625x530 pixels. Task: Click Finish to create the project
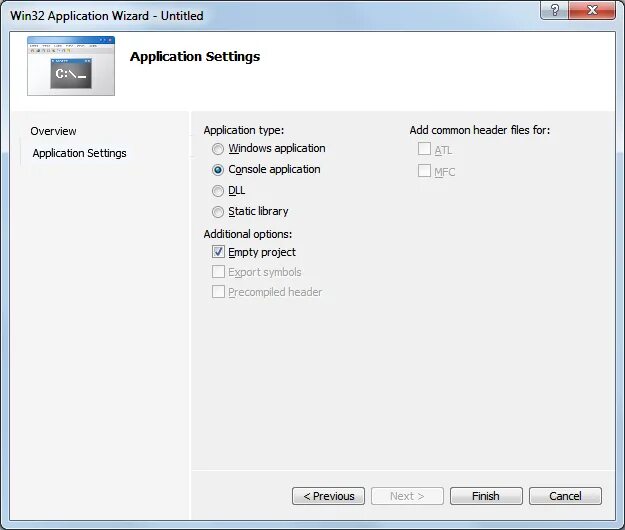click(486, 496)
